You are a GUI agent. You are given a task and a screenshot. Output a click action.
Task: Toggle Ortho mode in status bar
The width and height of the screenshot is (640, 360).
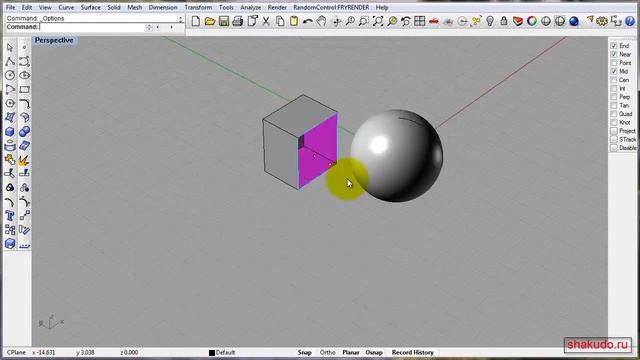coord(327,352)
